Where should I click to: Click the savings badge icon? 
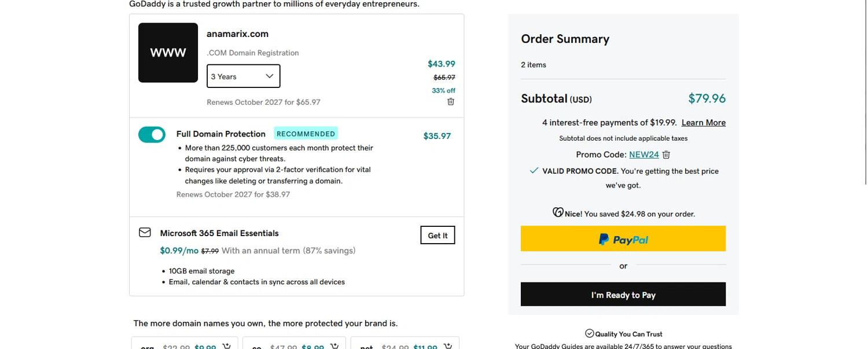coord(558,212)
